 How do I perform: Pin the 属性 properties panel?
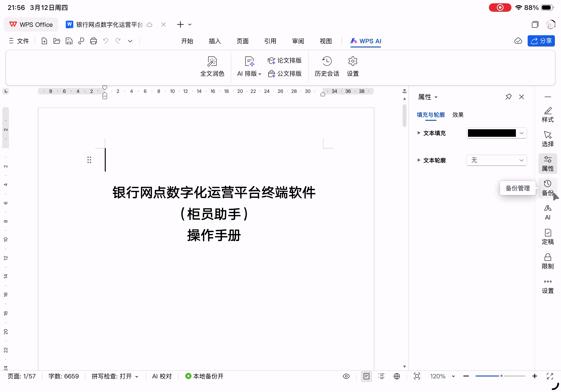[x=508, y=97]
